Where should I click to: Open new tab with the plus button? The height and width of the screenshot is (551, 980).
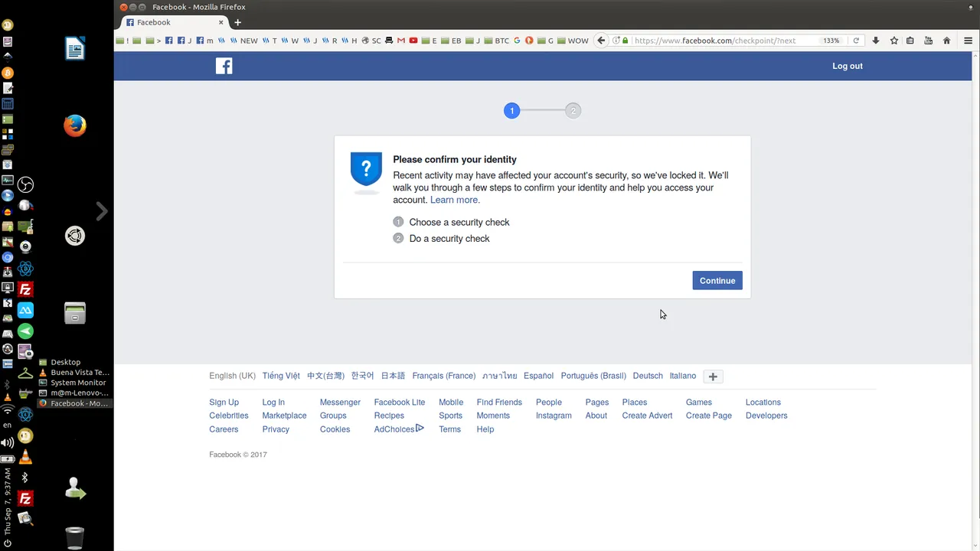tap(237, 22)
